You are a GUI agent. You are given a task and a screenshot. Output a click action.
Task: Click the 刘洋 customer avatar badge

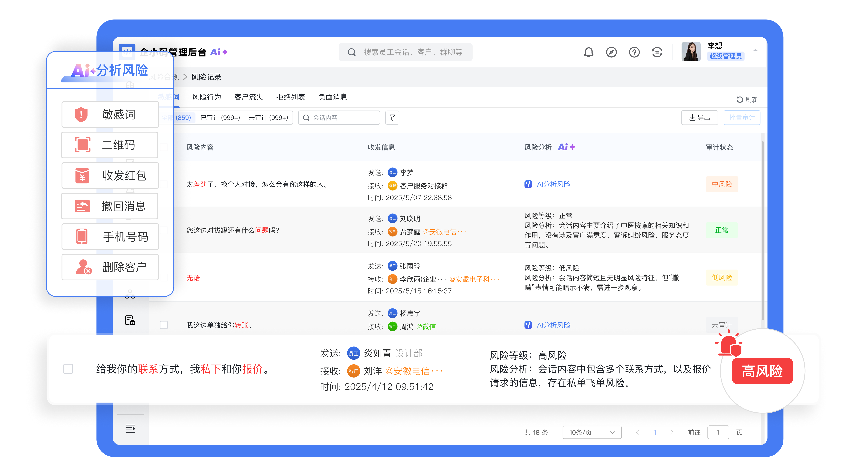pyautogui.click(x=353, y=371)
